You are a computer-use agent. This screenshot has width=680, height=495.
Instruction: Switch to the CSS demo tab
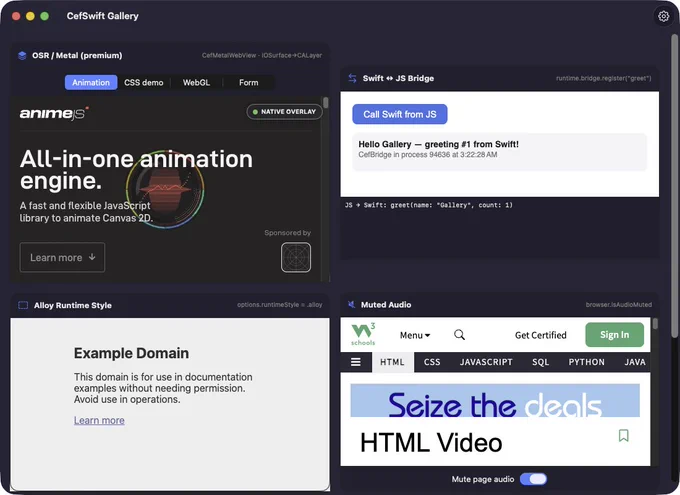(x=144, y=82)
